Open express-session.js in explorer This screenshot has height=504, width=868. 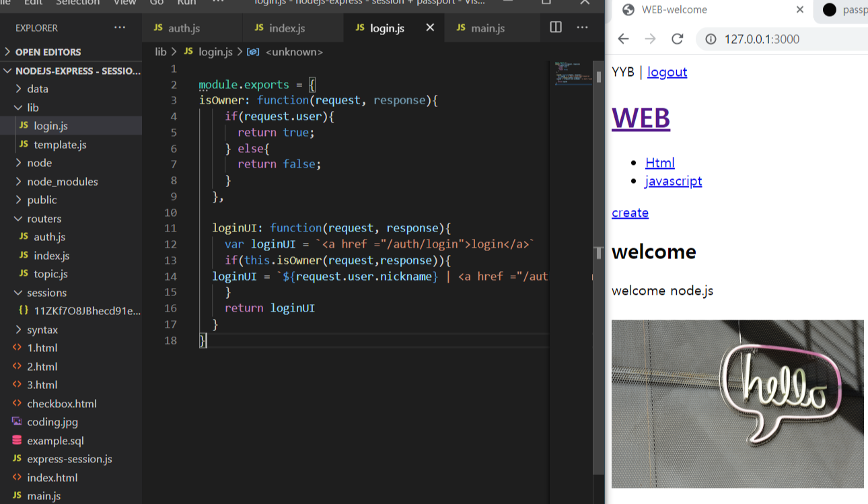pos(69,459)
